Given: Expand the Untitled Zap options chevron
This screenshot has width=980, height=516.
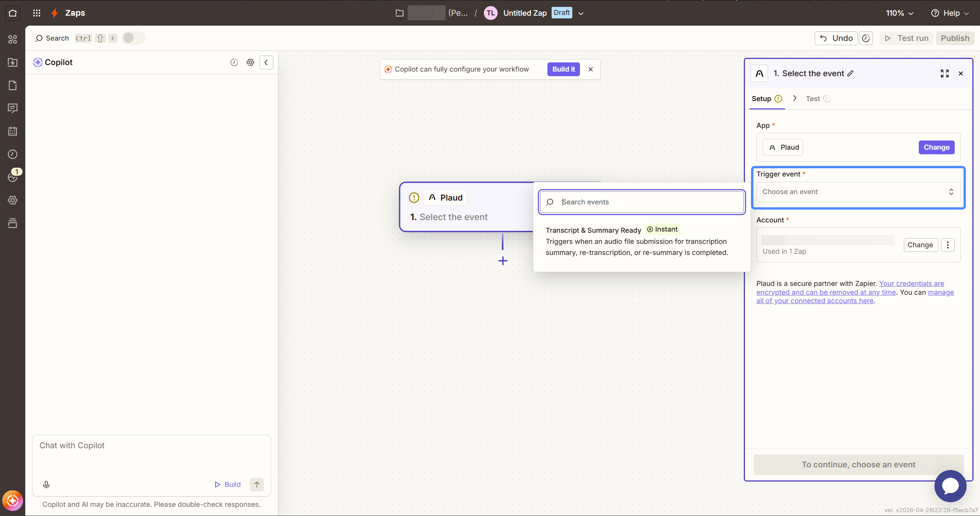Looking at the screenshot, I should point(581,13).
